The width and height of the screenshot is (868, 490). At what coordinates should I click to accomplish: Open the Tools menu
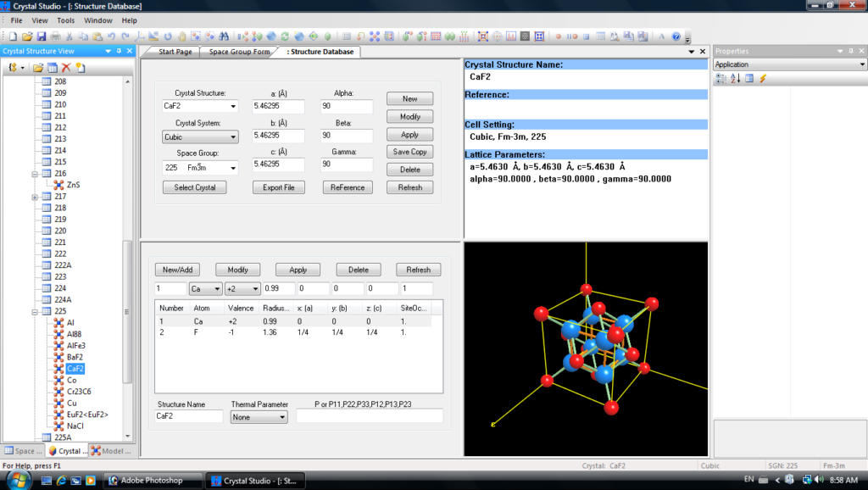(x=65, y=19)
